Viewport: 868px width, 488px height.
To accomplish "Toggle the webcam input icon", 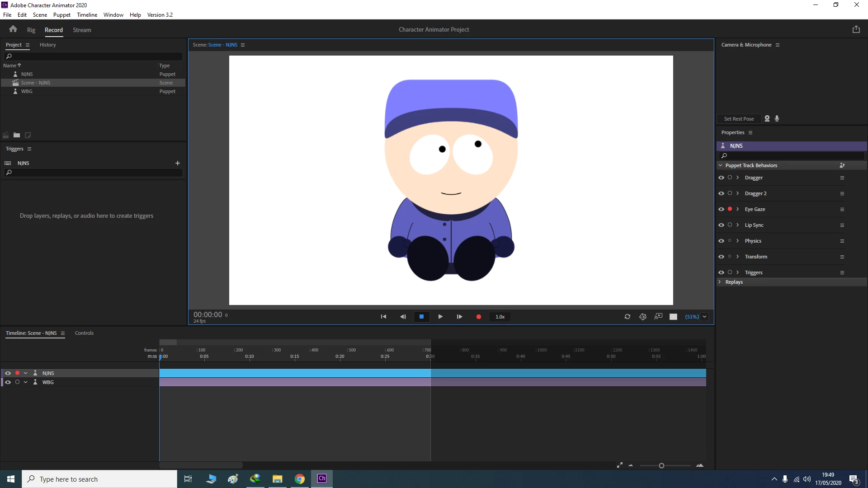I will [767, 118].
